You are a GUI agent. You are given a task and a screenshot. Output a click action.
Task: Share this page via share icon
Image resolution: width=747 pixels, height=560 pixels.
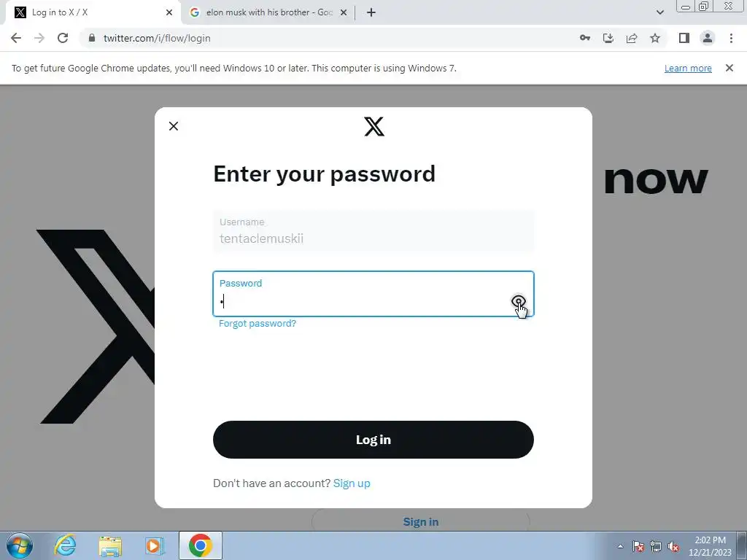click(x=632, y=38)
